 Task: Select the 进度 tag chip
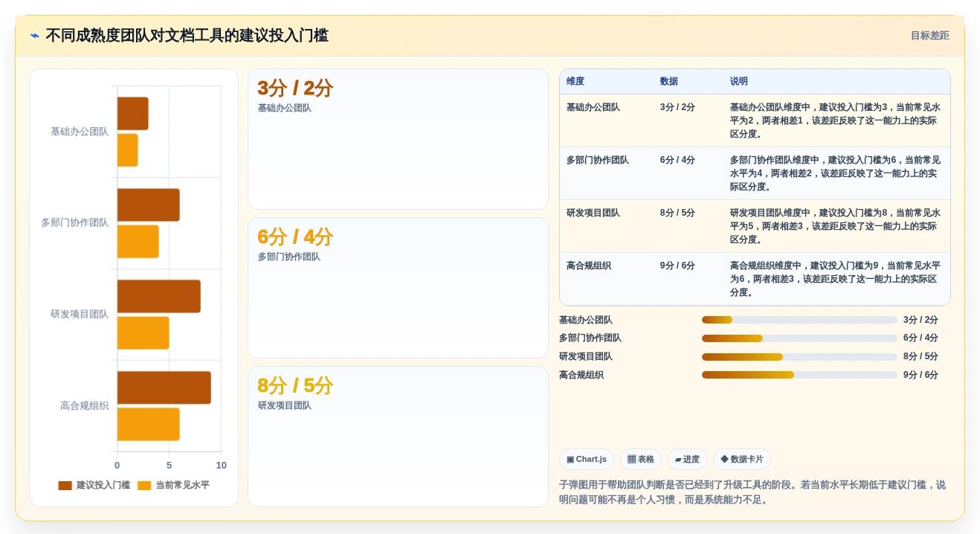tap(687, 459)
